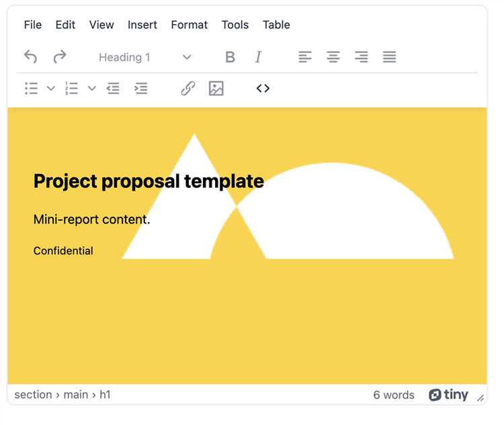The width and height of the screenshot is (504, 425).
Task: Justify text alignment
Action: tap(389, 57)
